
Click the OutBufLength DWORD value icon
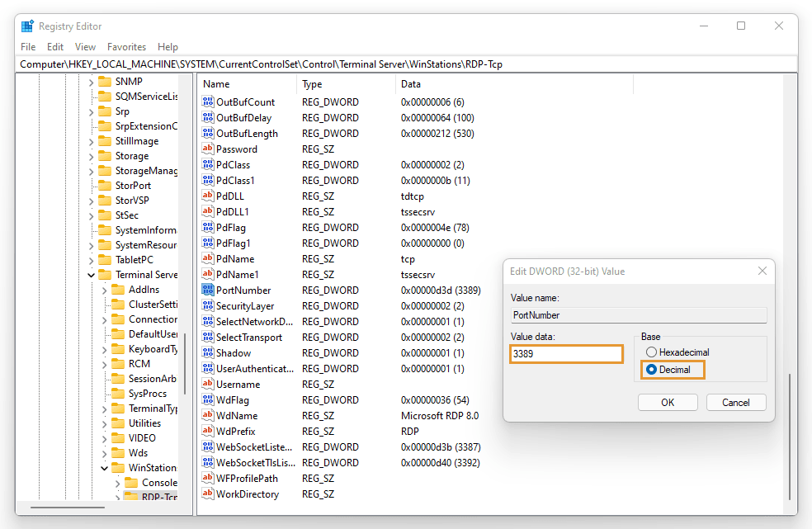click(x=208, y=133)
